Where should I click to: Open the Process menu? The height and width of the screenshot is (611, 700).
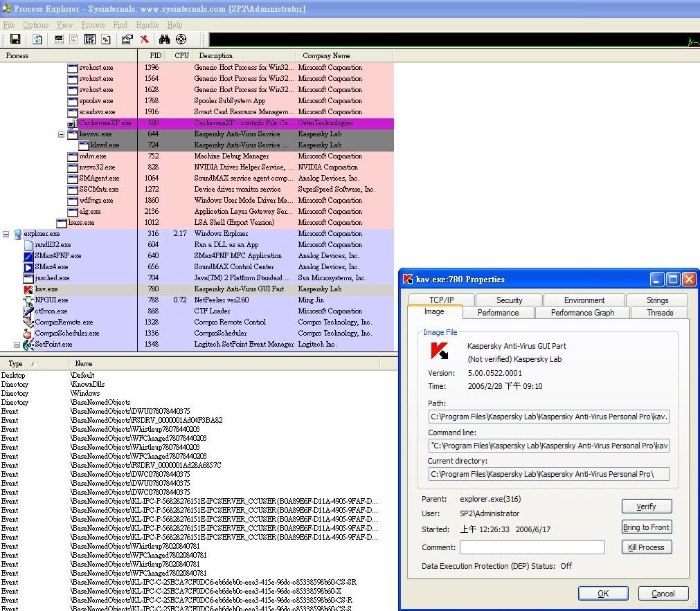point(93,25)
